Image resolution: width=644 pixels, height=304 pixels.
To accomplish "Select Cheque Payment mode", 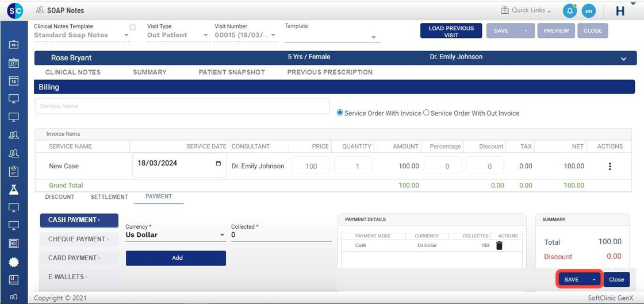I will [x=79, y=239].
